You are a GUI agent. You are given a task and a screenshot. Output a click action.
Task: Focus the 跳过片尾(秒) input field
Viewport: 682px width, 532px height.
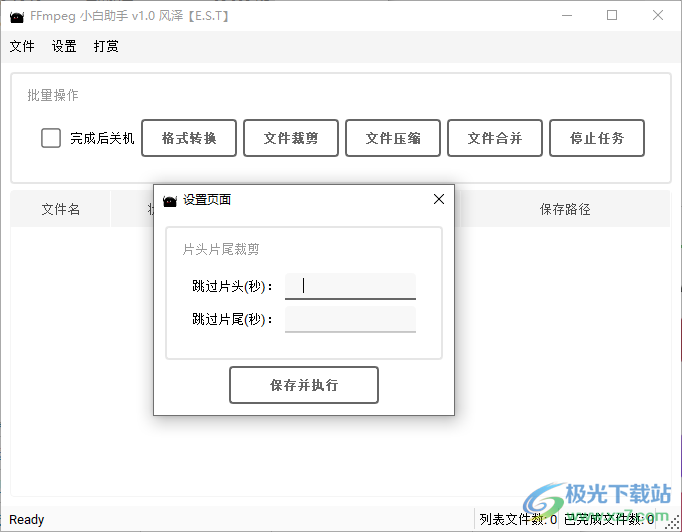point(350,319)
